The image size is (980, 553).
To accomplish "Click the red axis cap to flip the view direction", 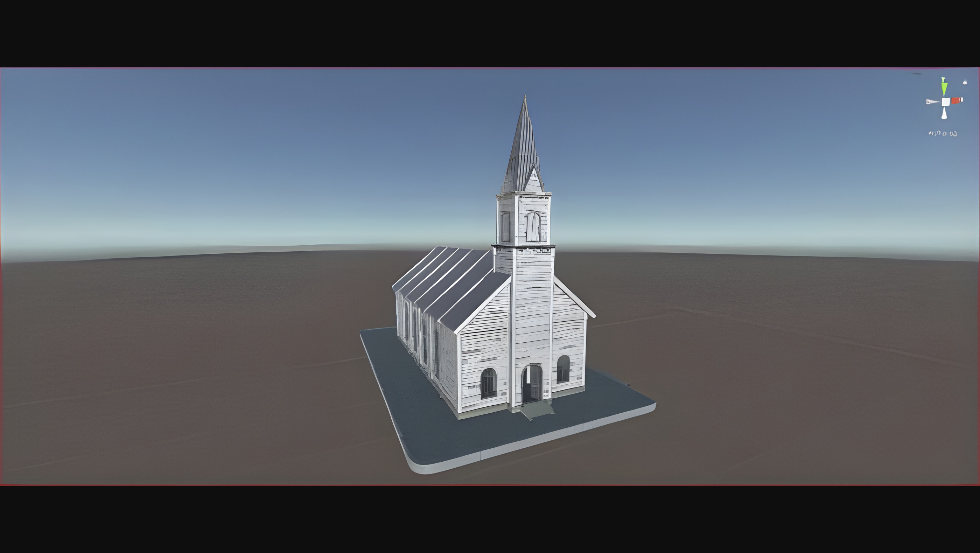I will [961, 100].
